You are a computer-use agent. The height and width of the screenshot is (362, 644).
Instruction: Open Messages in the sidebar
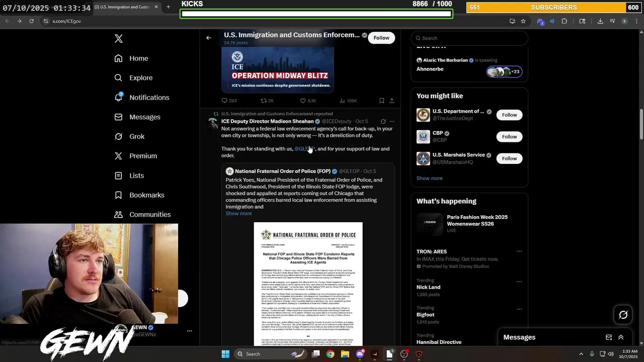[137, 117]
